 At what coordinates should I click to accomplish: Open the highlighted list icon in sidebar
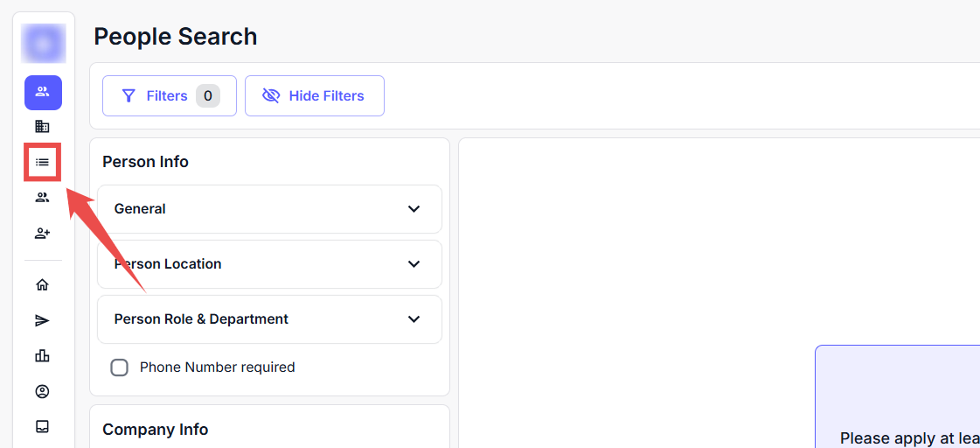pyautogui.click(x=42, y=162)
